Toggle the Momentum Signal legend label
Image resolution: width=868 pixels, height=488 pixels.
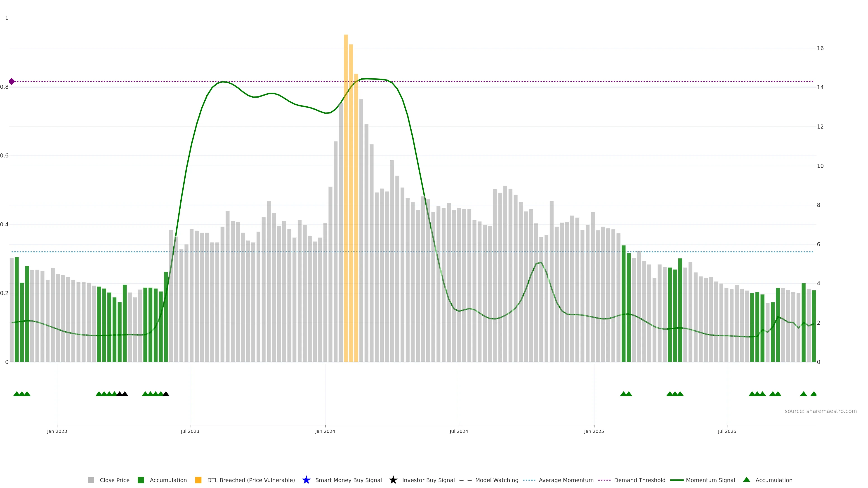click(x=710, y=480)
